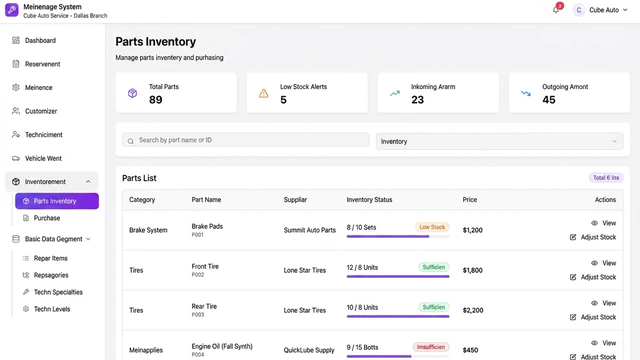Screen dimensions: 640x360
Task: Open Techn Specialties submenu
Action: point(57,292)
